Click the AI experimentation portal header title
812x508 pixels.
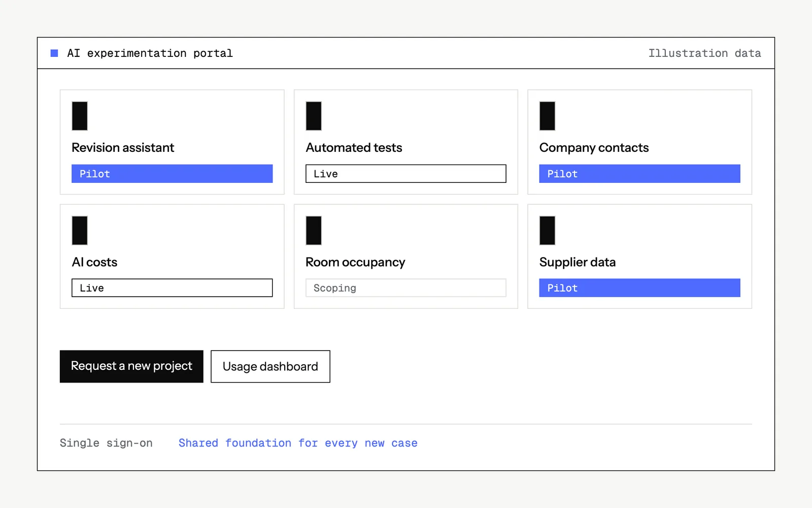(150, 53)
